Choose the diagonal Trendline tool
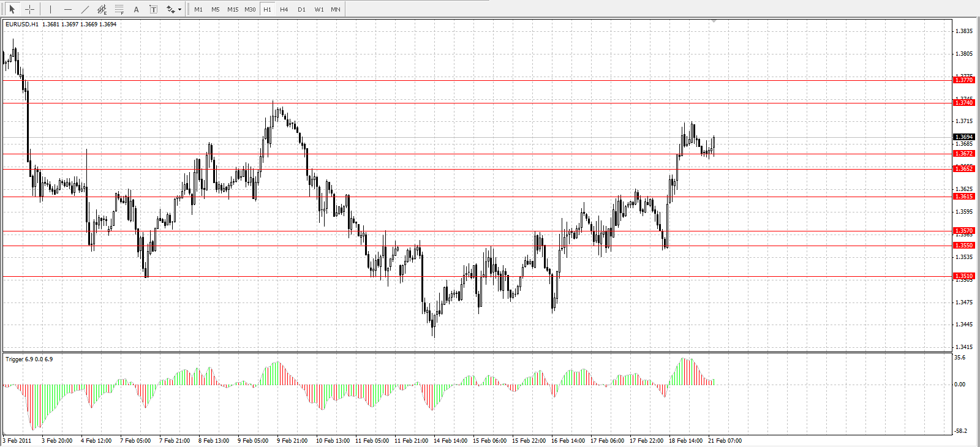This screenshot has width=980, height=447. click(x=85, y=9)
